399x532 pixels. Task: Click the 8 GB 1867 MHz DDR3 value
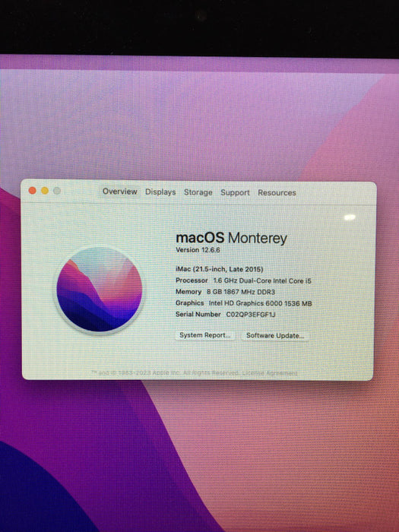click(x=241, y=292)
